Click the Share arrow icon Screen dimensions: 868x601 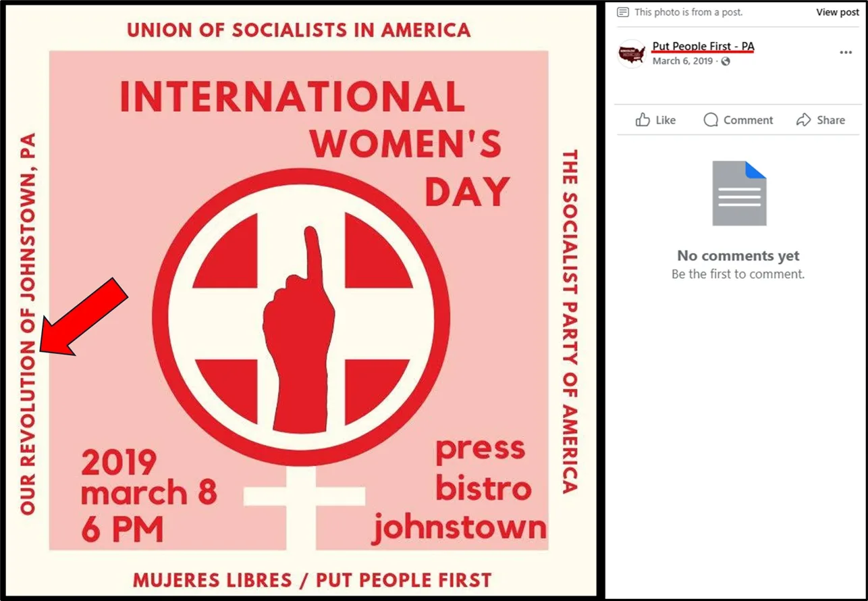[x=803, y=120]
